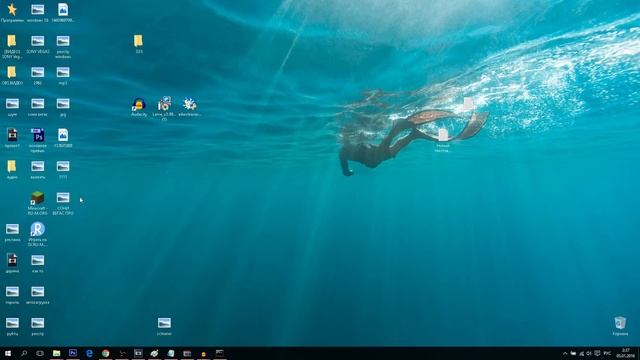Select the SONY VEGAS image file icon

click(x=38, y=40)
